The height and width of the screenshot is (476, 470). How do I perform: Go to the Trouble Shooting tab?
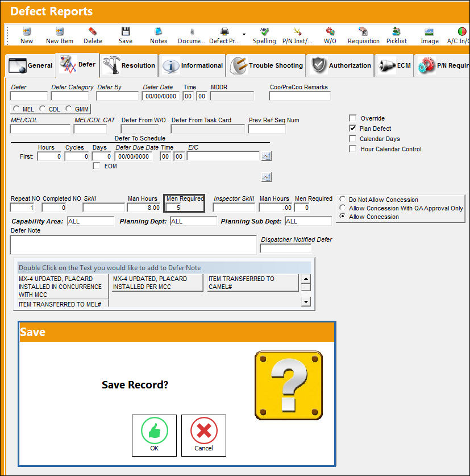266,65
